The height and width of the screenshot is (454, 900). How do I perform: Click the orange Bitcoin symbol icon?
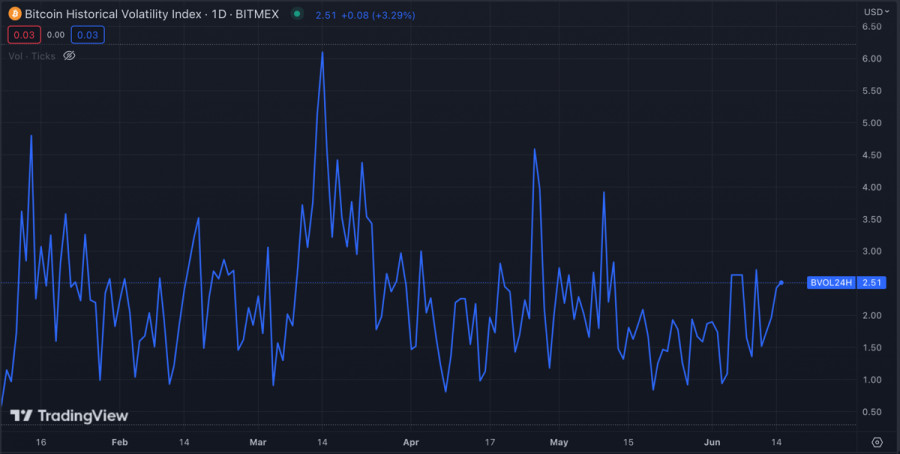click(x=15, y=15)
